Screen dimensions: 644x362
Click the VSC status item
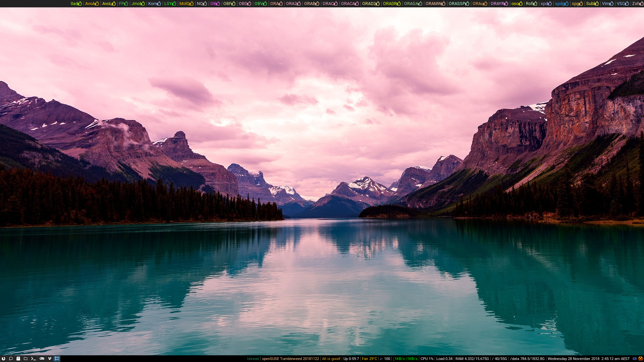[x=623, y=4]
